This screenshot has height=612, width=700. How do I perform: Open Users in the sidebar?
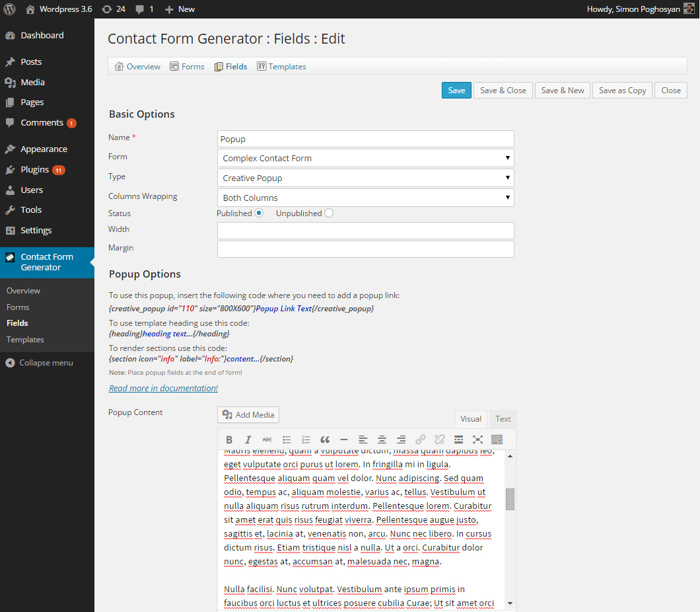point(32,190)
